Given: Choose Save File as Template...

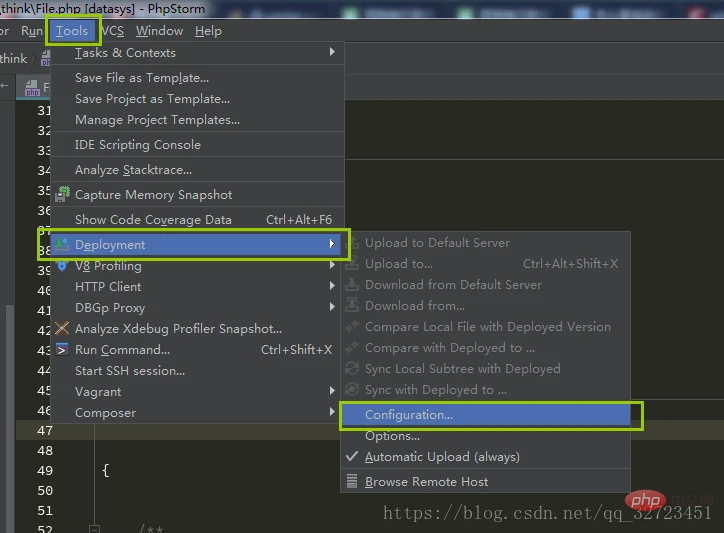Looking at the screenshot, I should pos(142,78).
